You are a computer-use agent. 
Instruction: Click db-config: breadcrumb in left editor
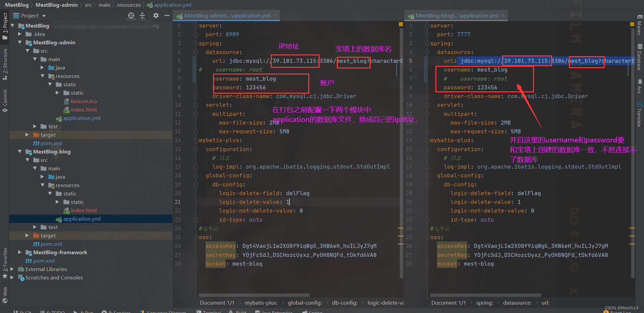tap(345, 303)
